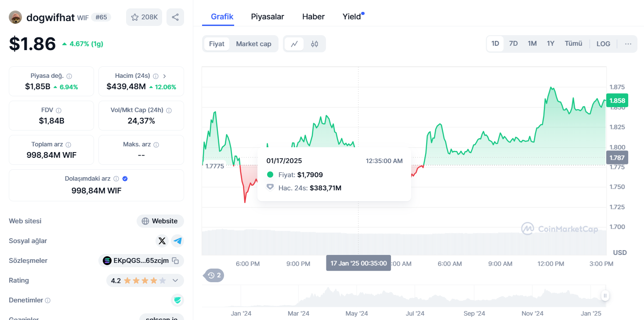
Task: Click the verified badge beside Dolaşımdaki arz
Action: [125, 179]
